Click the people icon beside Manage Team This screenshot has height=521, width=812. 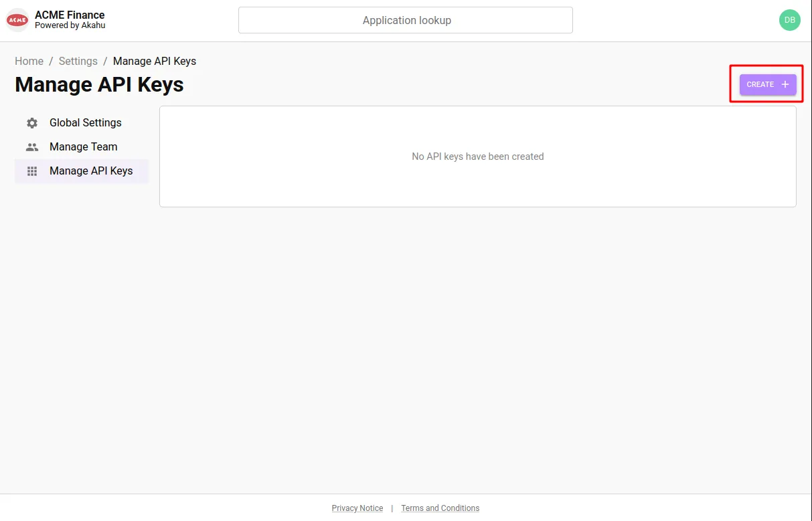(x=32, y=147)
